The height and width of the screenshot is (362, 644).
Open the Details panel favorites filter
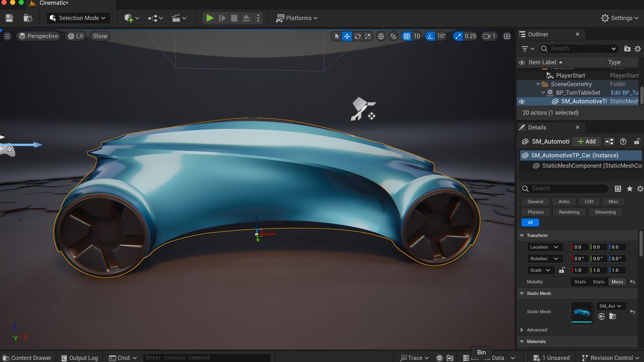point(629,188)
